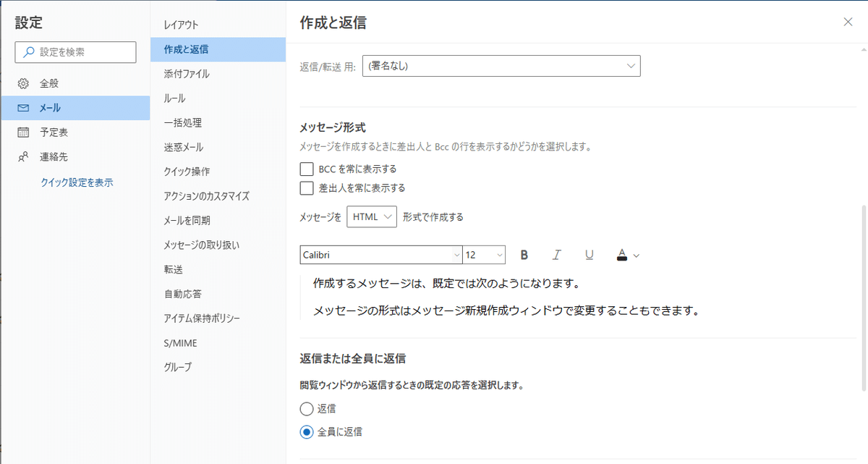This screenshot has width=868, height=464.
Task: Open the レイアウト settings page
Action: (218, 25)
